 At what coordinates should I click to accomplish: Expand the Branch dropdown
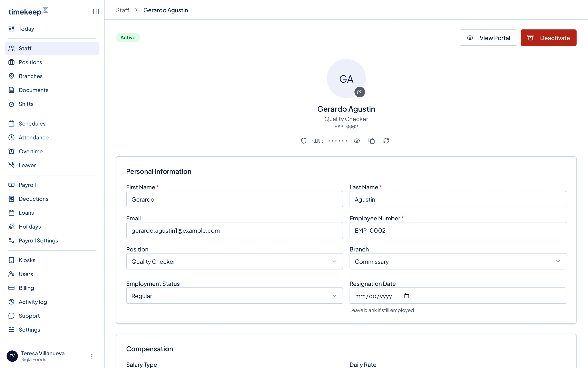(x=458, y=261)
